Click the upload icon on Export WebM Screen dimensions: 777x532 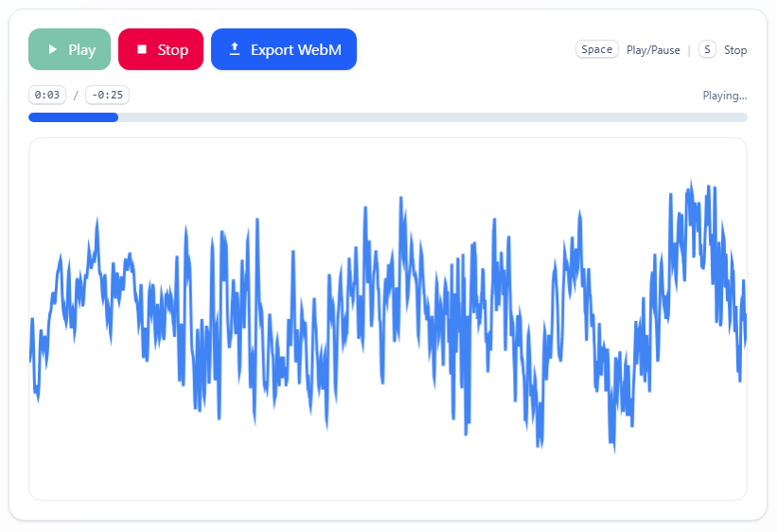point(235,49)
